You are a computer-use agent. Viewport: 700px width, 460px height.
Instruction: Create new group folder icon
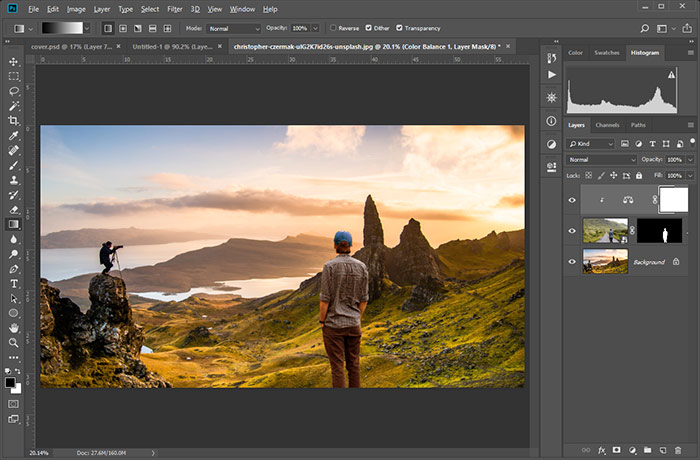point(647,450)
